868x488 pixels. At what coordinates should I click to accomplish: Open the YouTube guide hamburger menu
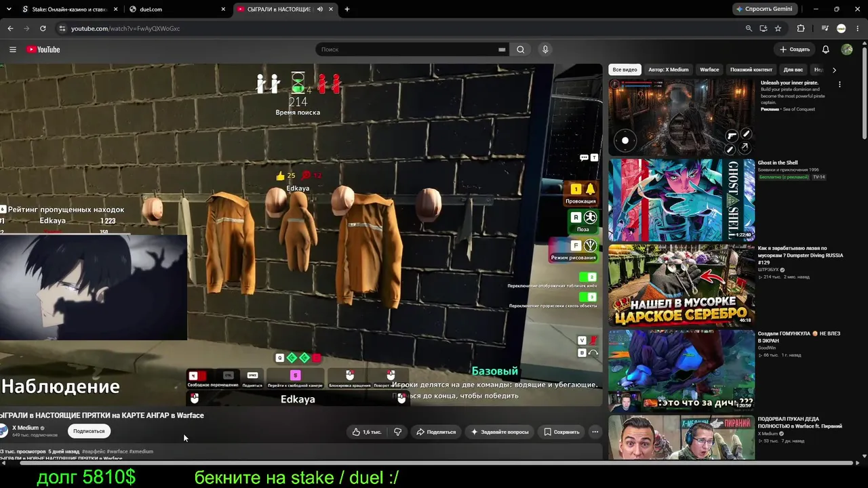[x=12, y=49]
